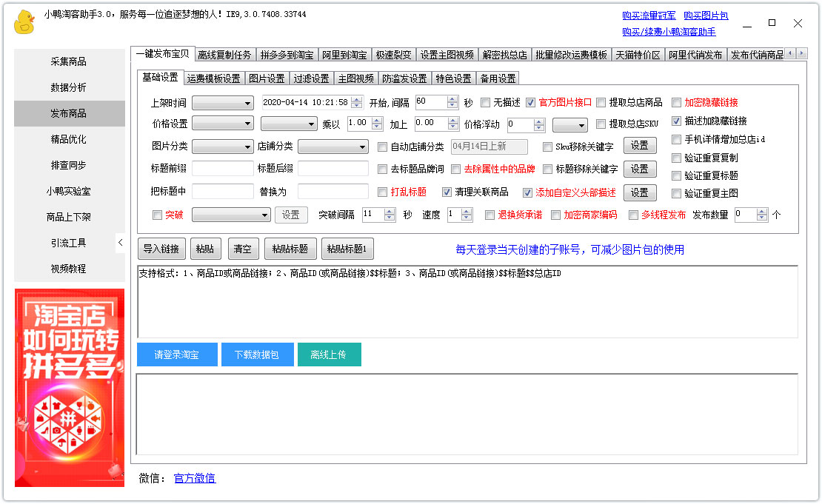Screen dimensions: 822x504
Task: Click inside the 标题前缀 input field
Action: point(222,169)
